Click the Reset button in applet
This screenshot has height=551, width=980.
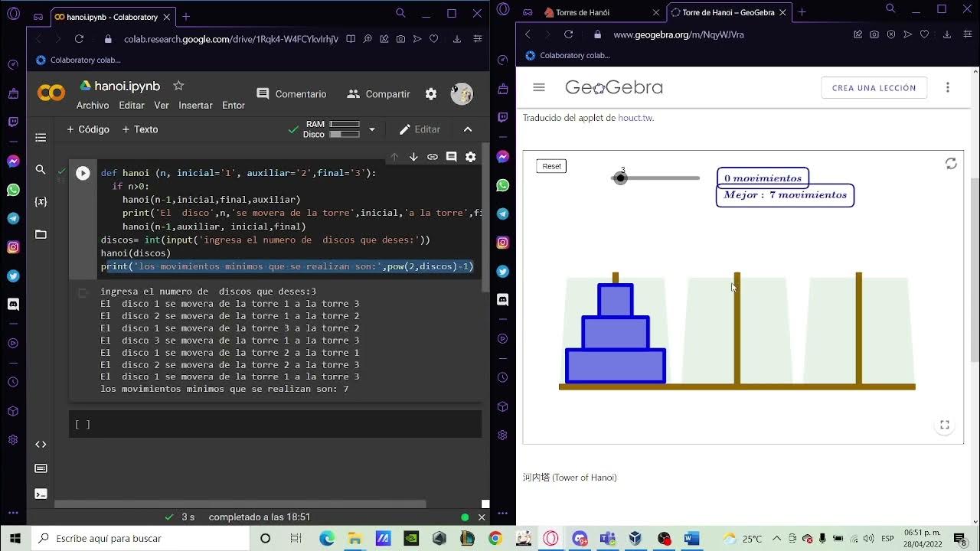point(551,166)
